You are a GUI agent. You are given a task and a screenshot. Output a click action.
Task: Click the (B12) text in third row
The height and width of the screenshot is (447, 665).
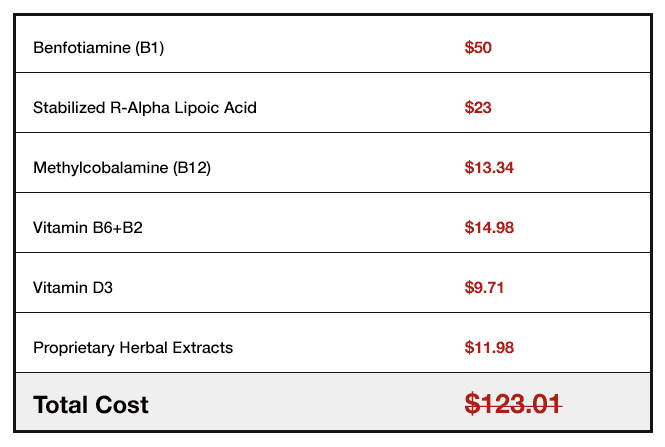(x=192, y=168)
